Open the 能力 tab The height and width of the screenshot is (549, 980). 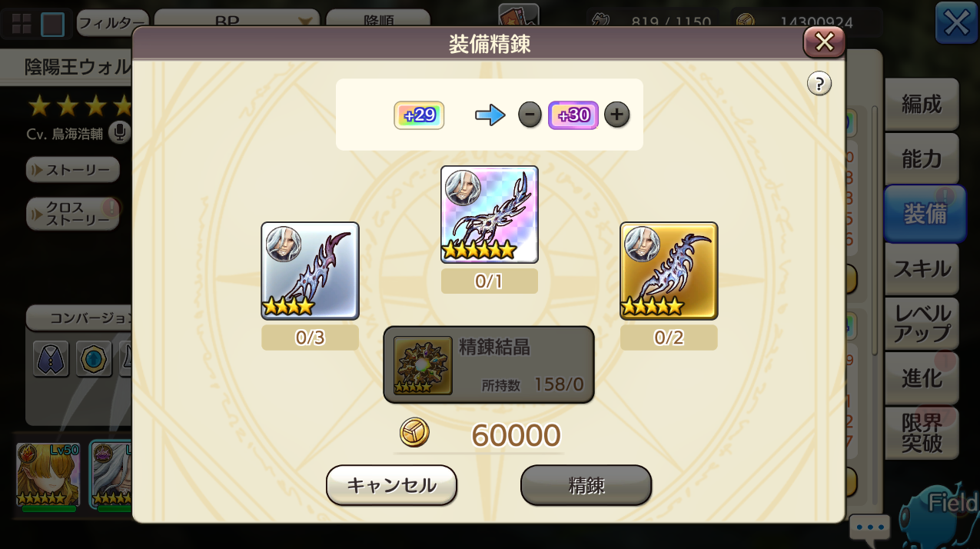click(x=922, y=158)
